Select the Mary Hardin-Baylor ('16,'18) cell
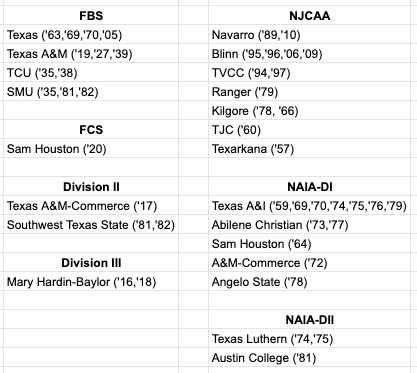 91,282
